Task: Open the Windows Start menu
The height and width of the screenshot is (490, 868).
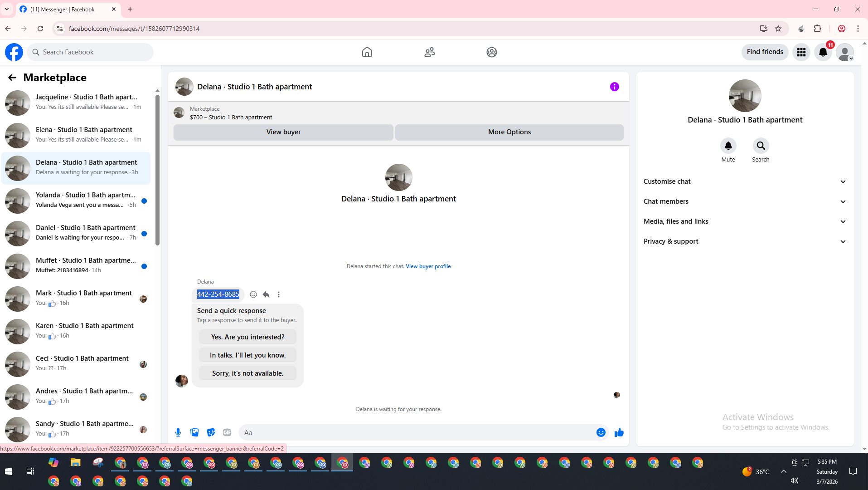Action: point(9,472)
